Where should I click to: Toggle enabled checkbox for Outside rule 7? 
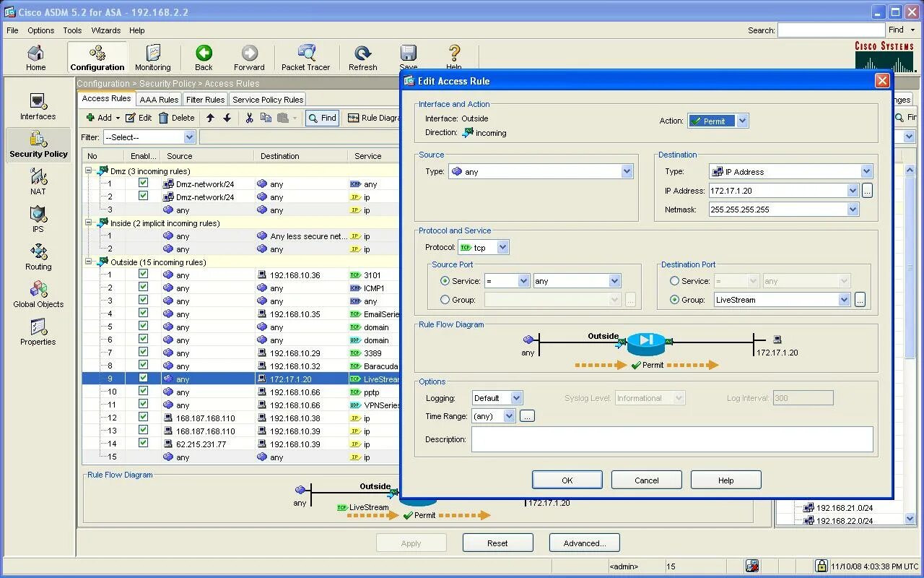coord(143,353)
